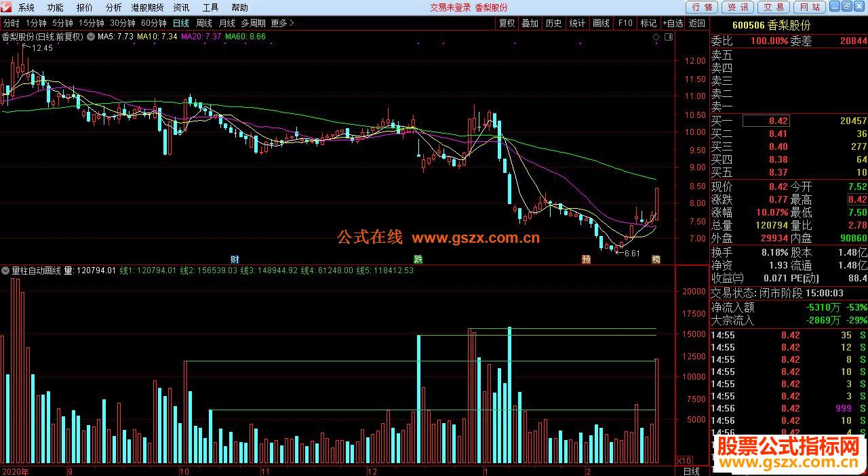Click the 委比 100.00% value
868x476 pixels.
point(769,41)
